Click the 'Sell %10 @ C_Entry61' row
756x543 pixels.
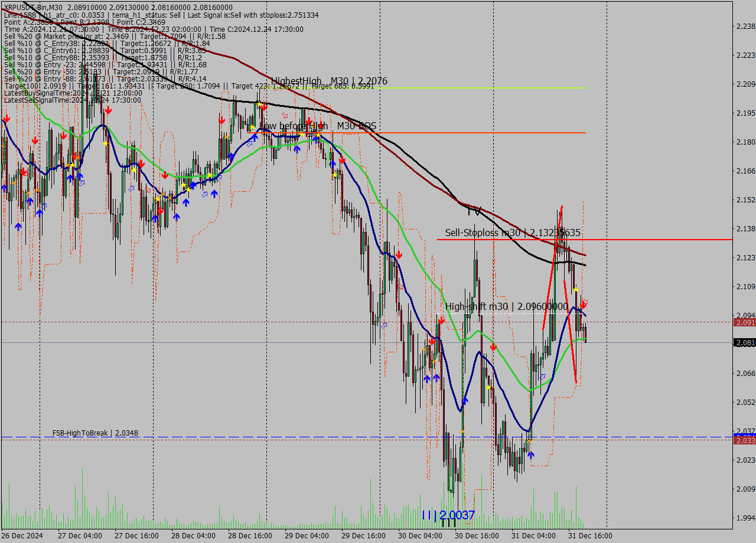(x=105, y=50)
